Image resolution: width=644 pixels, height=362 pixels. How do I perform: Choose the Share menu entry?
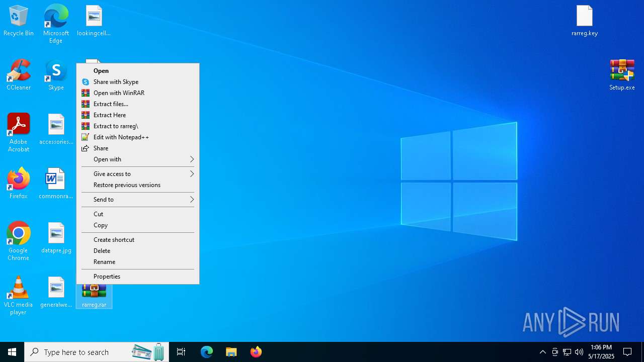138,148
